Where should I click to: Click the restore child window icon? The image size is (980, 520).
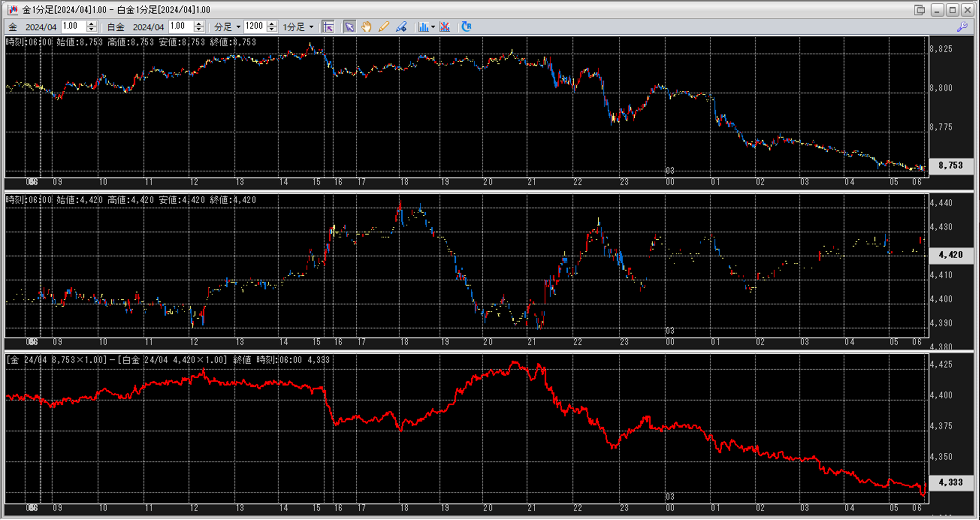(919, 10)
